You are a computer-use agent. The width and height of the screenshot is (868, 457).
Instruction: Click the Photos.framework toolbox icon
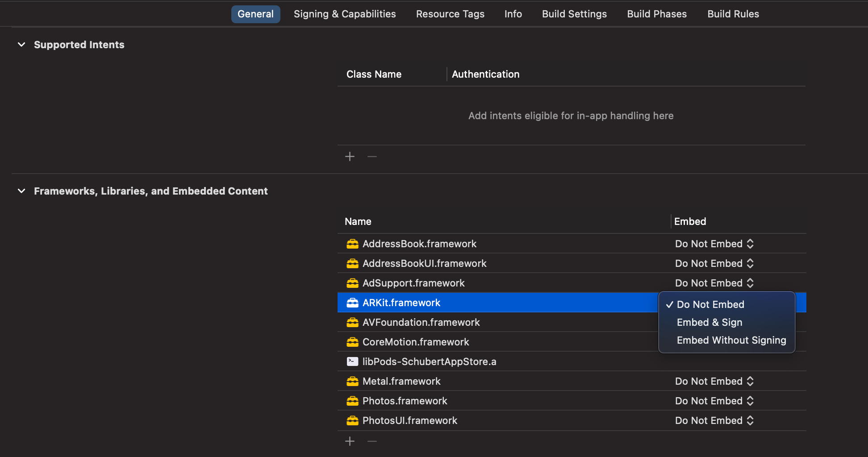tap(352, 401)
